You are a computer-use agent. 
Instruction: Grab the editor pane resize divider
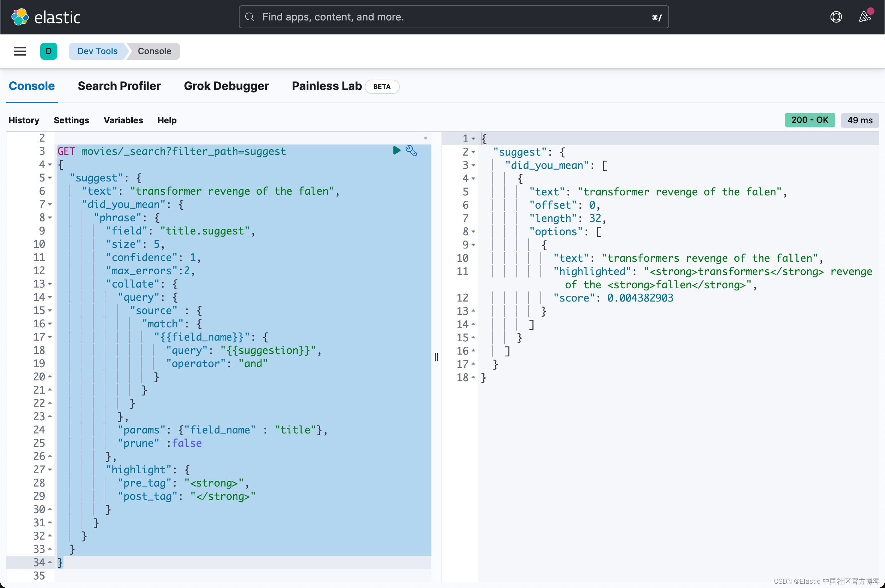click(x=436, y=357)
